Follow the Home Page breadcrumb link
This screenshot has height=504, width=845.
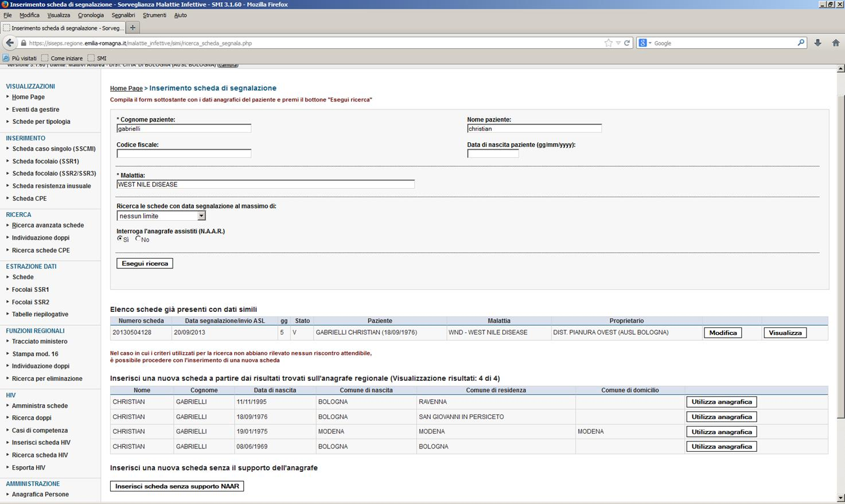[x=126, y=88]
